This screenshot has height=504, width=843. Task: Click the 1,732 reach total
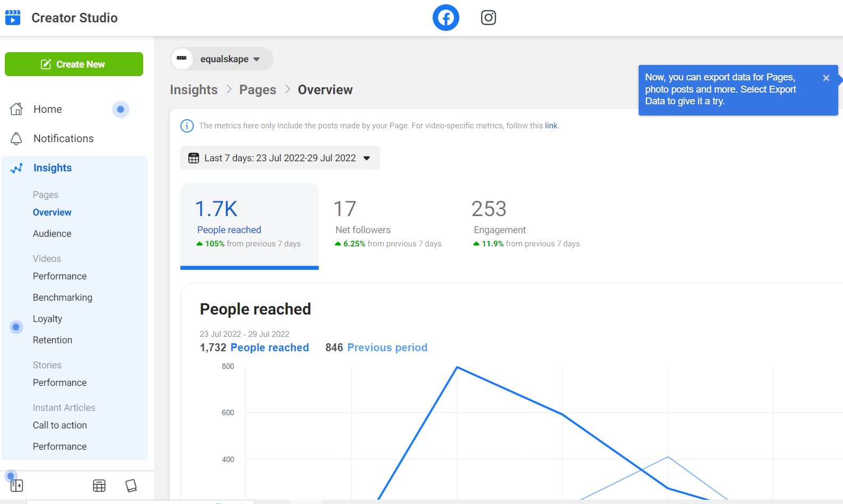click(213, 348)
